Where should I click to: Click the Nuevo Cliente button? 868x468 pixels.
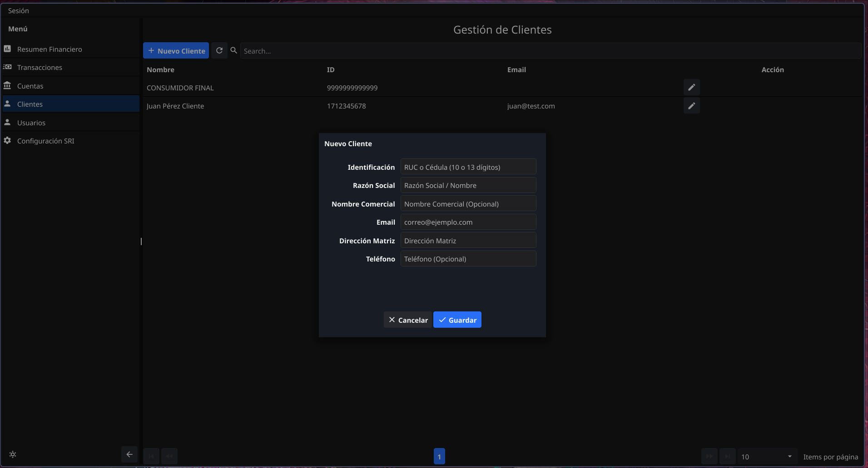[176, 50]
